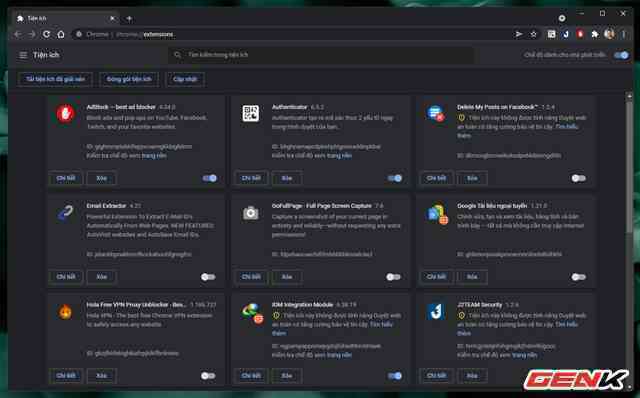Open the Chrome three-dot menu

624,34
